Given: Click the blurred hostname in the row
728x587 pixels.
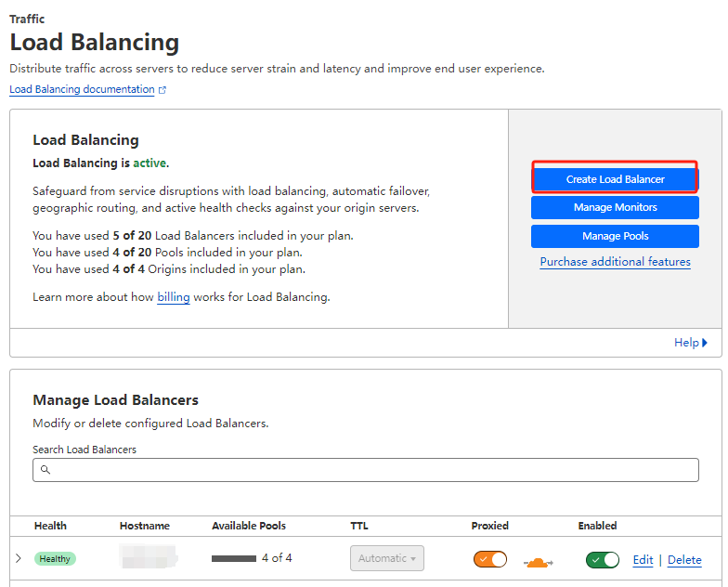Looking at the screenshot, I should [x=149, y=558].
